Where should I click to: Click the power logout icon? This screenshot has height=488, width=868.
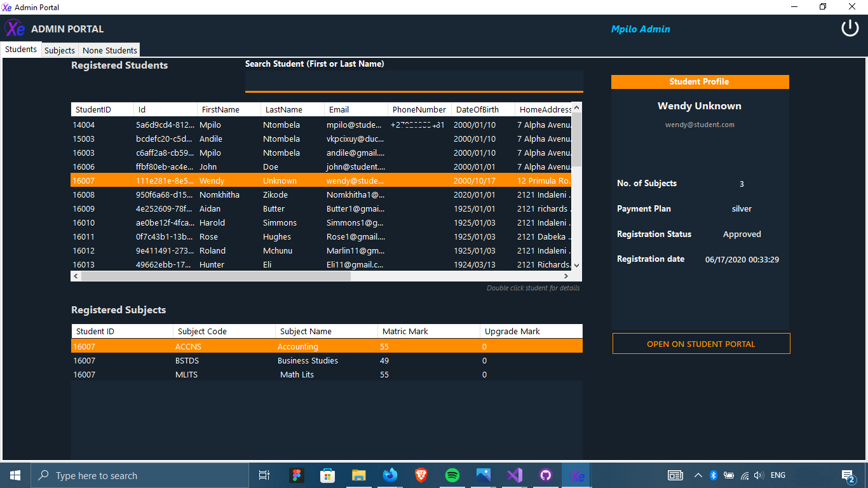coord(850,29)
